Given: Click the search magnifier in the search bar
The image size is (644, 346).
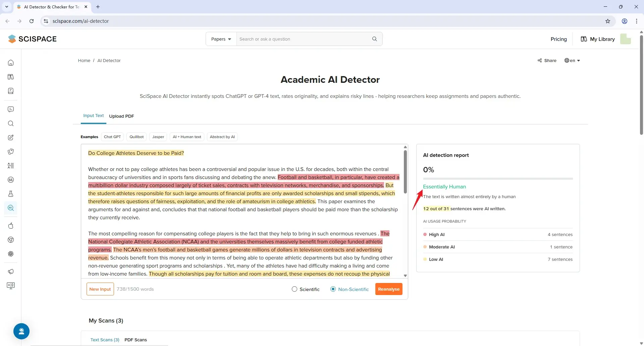Looking at the screenshot, I should click(x=375, y=39).
